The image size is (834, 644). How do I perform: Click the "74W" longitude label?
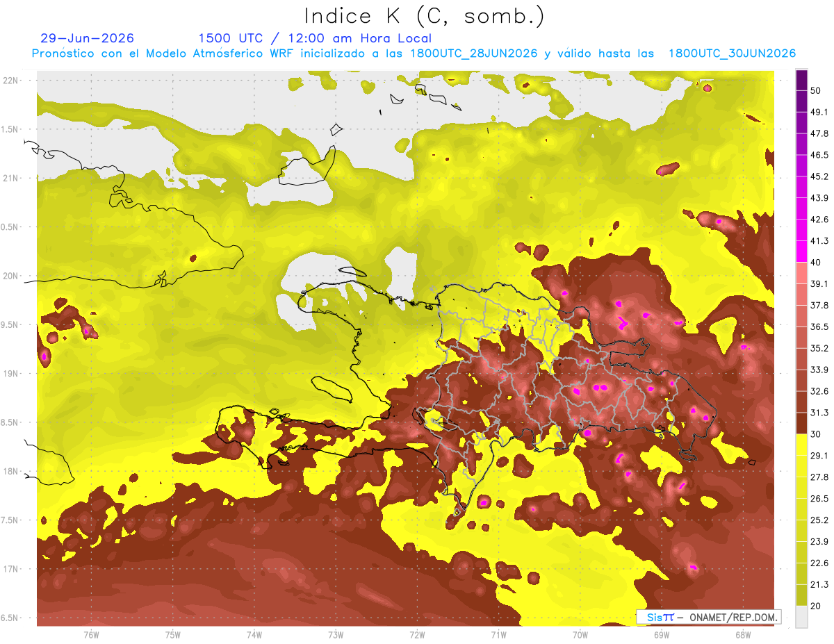[x=254, y=634]
